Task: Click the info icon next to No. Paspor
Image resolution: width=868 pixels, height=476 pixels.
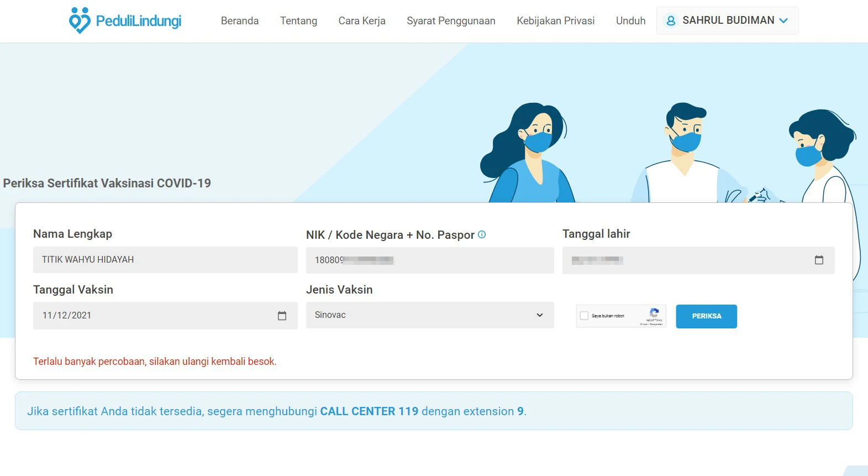Action: pos(482,234)
